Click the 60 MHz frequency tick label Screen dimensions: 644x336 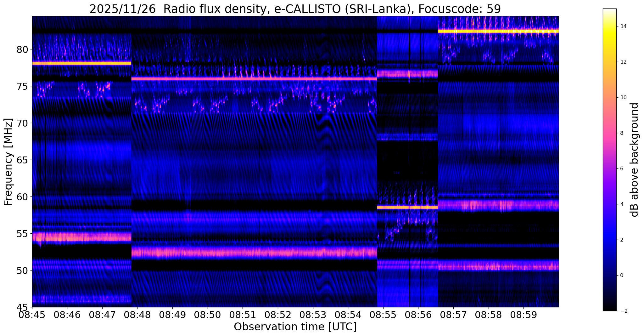pos(23,197)
